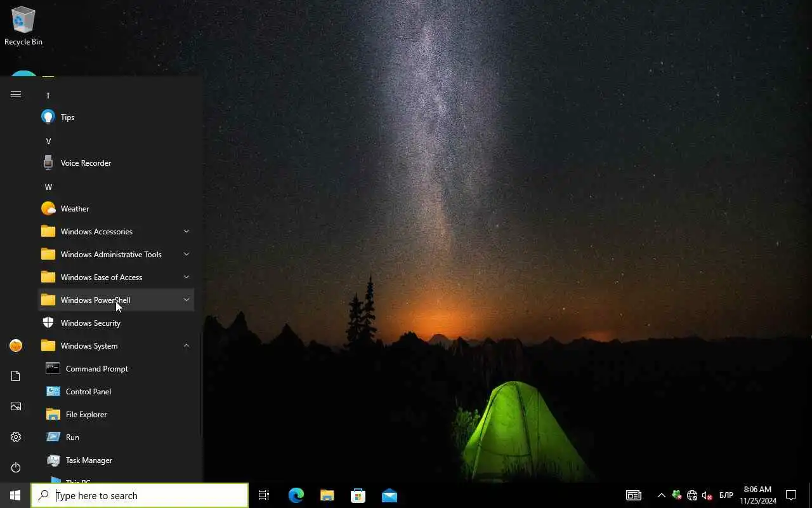This screenshot has width=812, height=508.
Task: Open Pictures from the Start side rail
Action: 16,406
